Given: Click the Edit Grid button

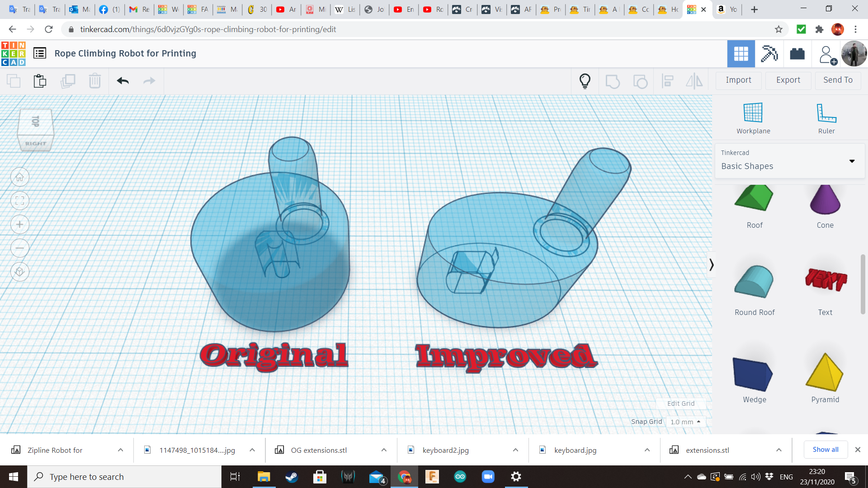Looking at the screenshot, I should [x=680, y=404].
